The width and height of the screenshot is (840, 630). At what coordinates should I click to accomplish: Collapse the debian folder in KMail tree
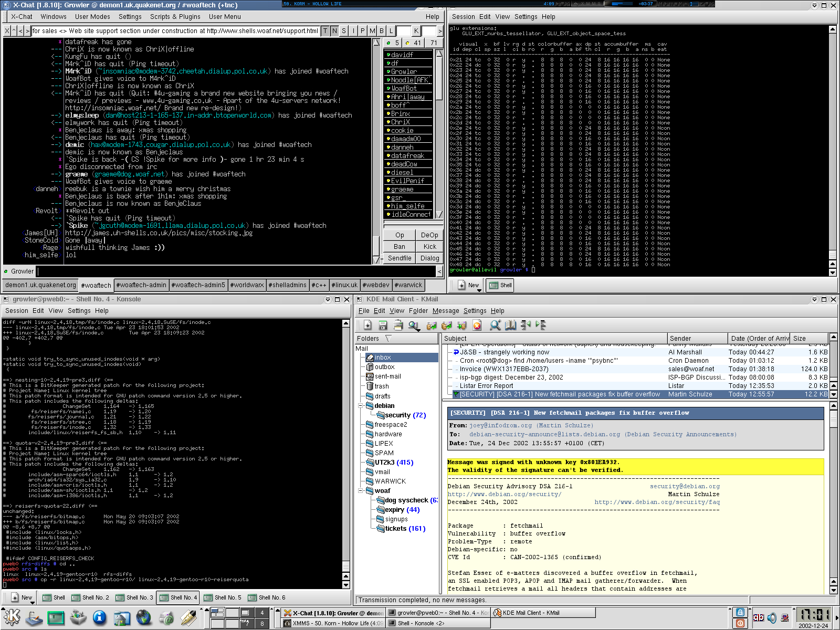361,406
